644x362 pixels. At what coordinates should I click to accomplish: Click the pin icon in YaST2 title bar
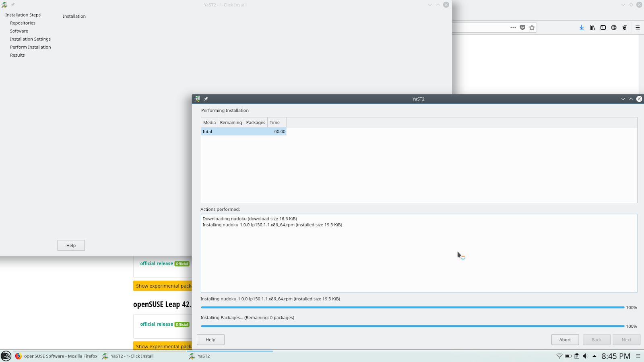click(206, 99)
